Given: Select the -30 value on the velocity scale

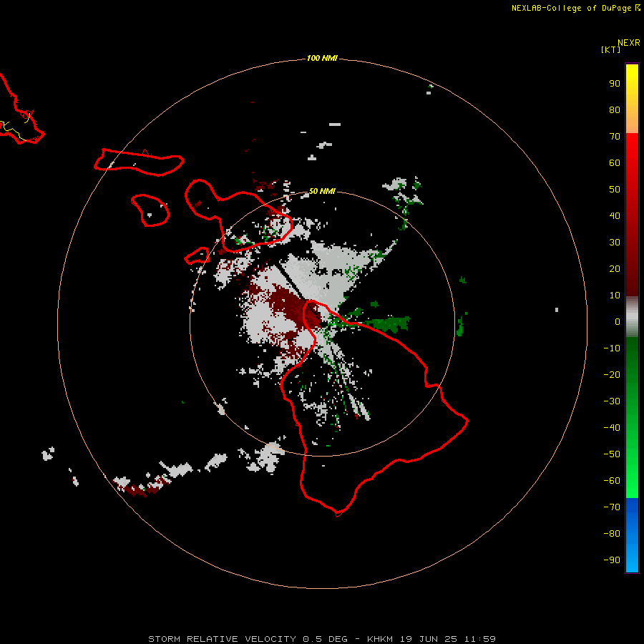Looking at the screenshot, I should (612, 401).
